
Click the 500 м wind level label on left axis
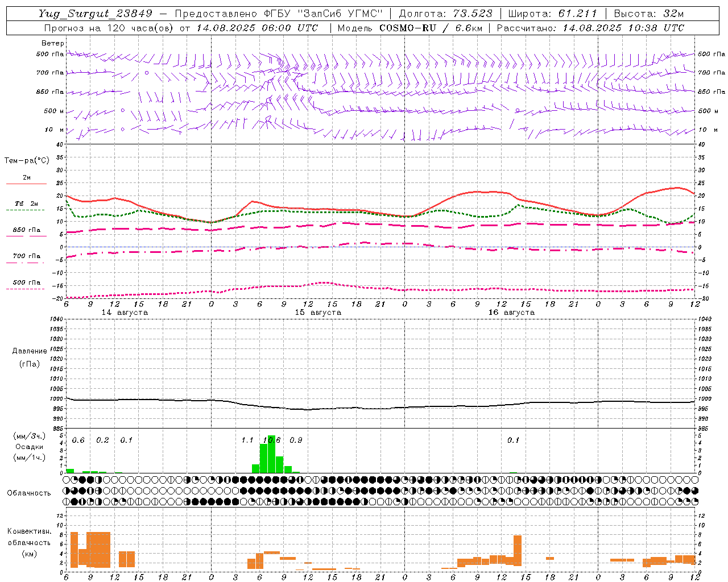[x=54, y=111]
